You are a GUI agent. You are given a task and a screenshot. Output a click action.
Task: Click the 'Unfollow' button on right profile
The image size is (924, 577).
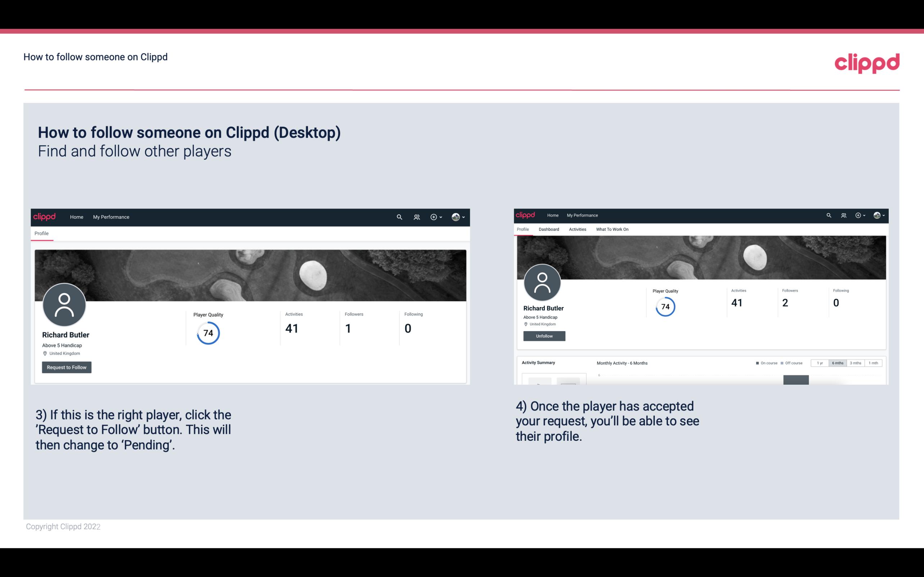point(544,336)
